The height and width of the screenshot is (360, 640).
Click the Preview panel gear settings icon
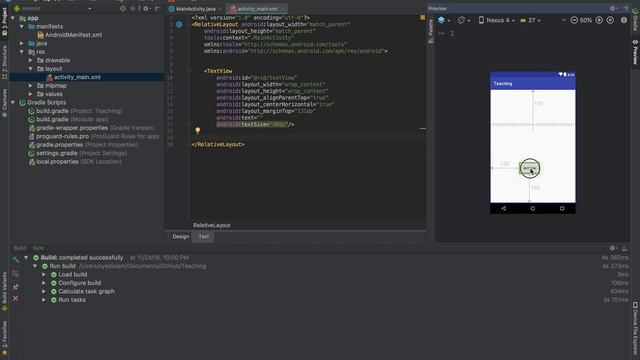612,8
